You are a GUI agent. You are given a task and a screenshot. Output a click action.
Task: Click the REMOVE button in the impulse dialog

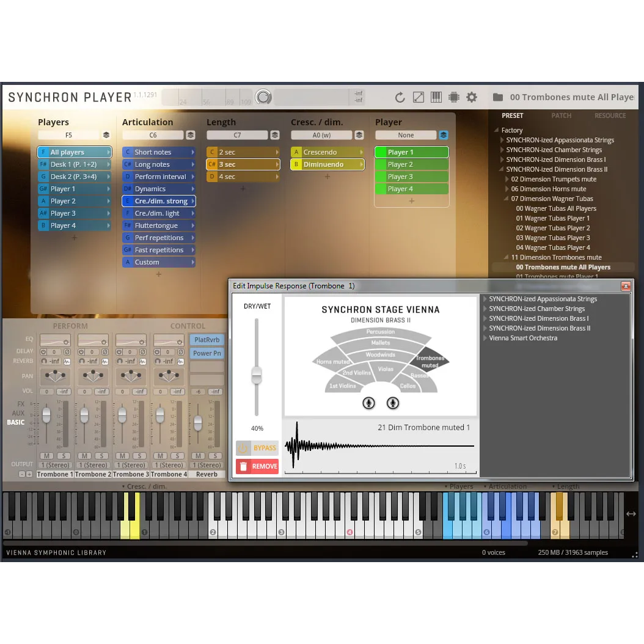click(262, 466)
